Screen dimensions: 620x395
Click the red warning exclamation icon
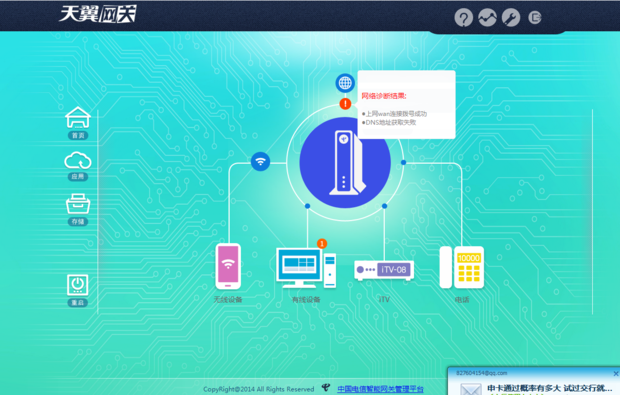pyautogui.click(x=345, y=104)
